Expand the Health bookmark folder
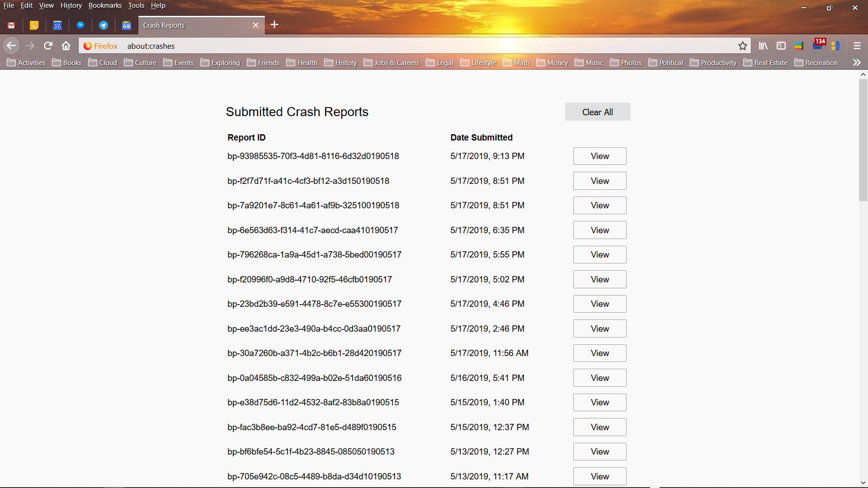Screen dimensions: 868x488 [x=302, y=62]
